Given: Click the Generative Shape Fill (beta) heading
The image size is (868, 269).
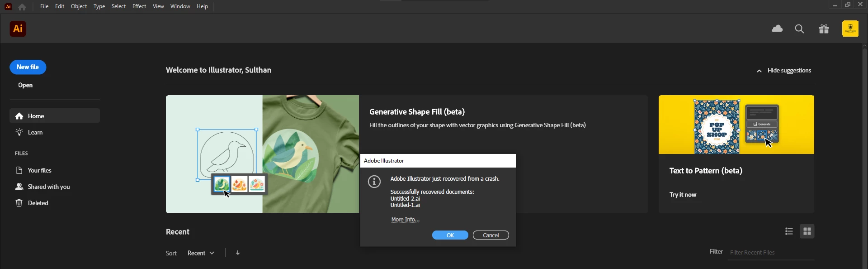Looking at the screenshot, I should coord(417,112).
